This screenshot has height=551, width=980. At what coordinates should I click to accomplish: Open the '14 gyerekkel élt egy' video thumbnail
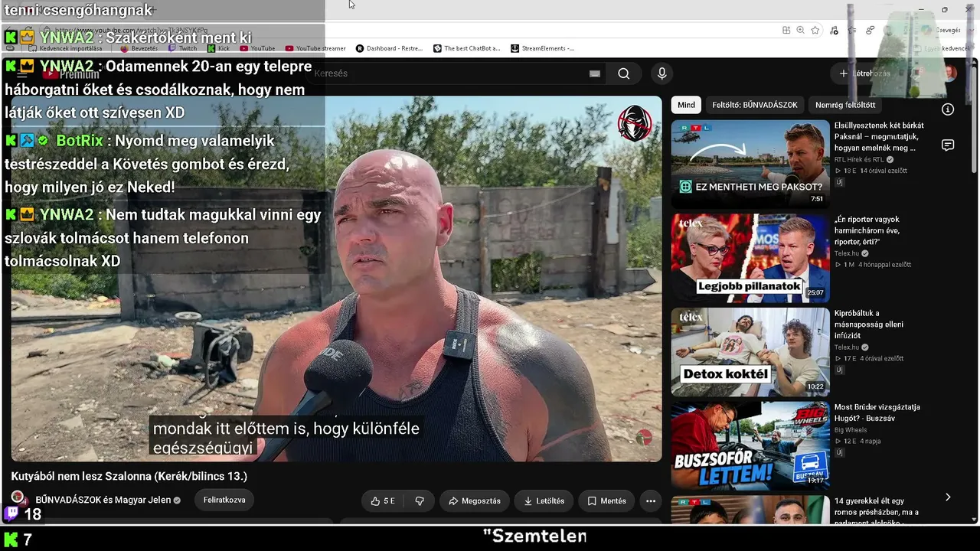[x=750, y=510]
